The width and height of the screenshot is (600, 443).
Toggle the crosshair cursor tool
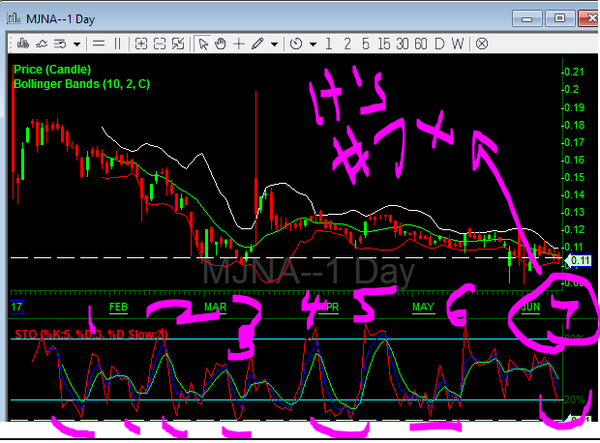coord(237,44)
